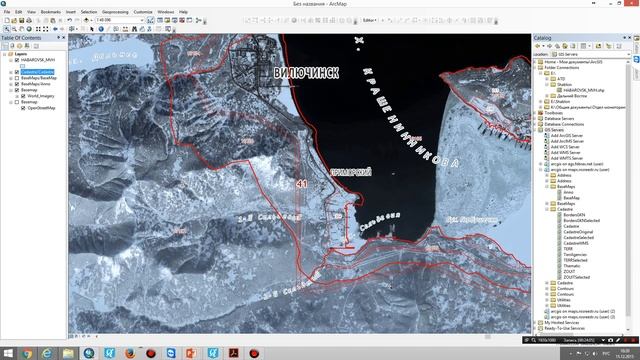Click List By Visibility icon
Image resolution: width=640 pixels, height=360 pixels.
point(19,46)
